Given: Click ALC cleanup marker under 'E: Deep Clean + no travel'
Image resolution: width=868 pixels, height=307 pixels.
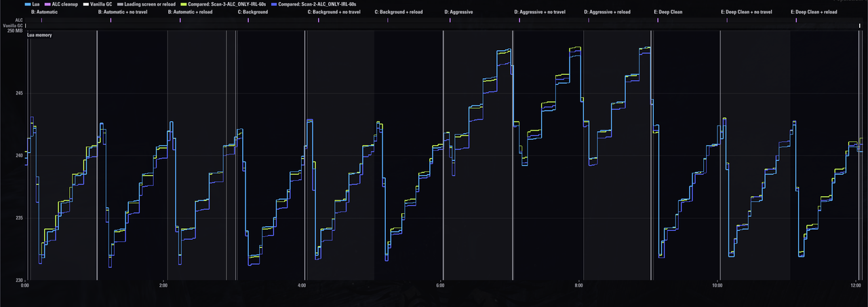Looking at the screenshot, I should point(728,20).
